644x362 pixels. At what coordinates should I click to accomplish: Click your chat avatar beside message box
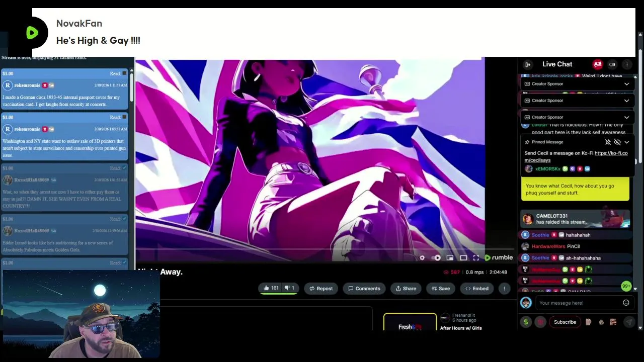tap(526, 303)
